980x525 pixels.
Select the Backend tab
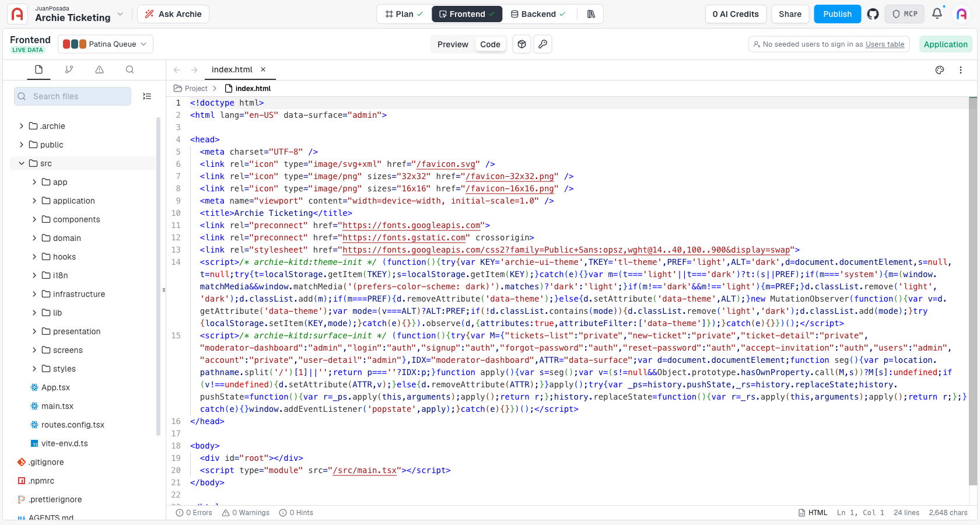coord(538,14)
